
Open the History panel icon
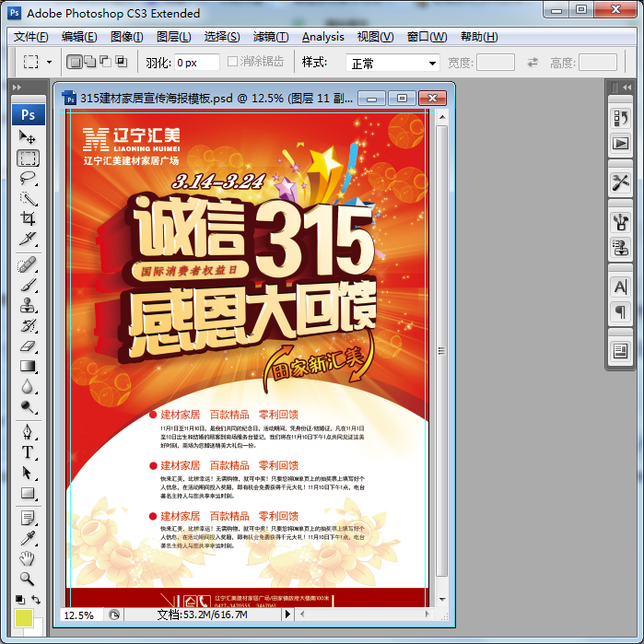click(620, 118)
